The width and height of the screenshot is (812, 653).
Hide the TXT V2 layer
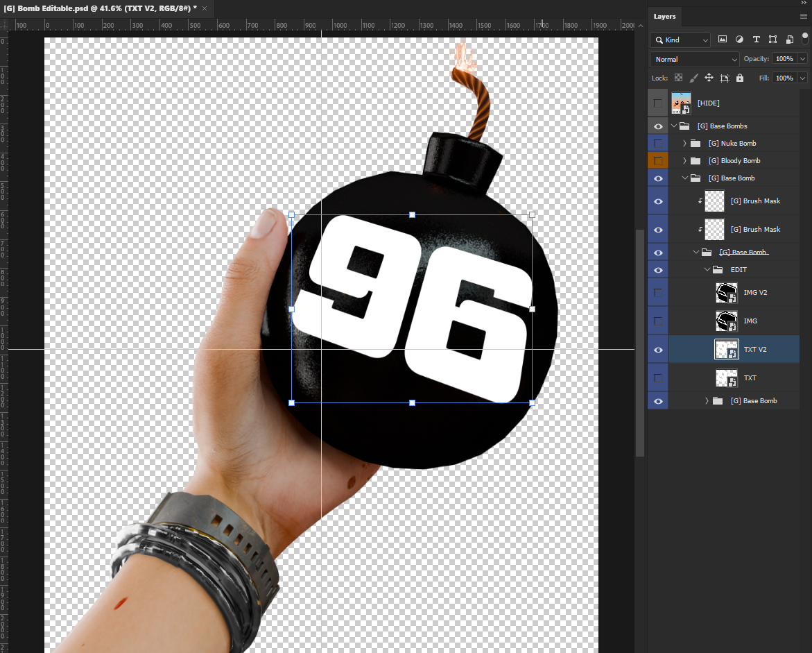click(x=658, y=350)
